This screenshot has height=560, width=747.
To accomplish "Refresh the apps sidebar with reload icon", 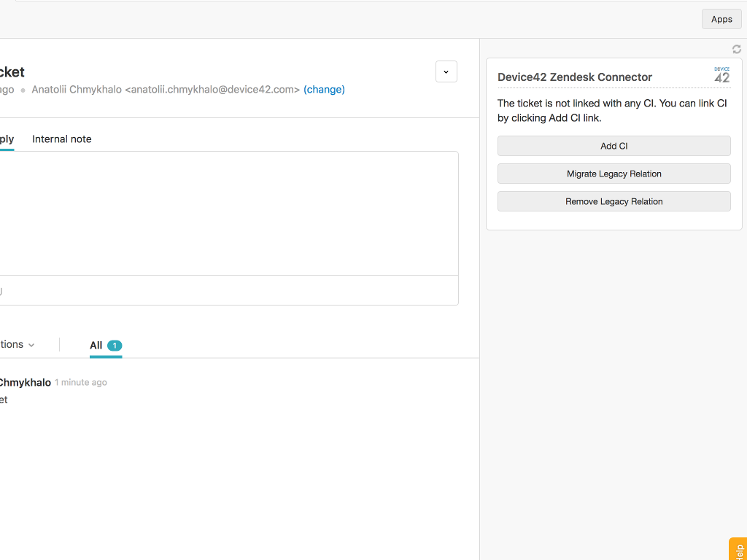I will pos(736,50).
